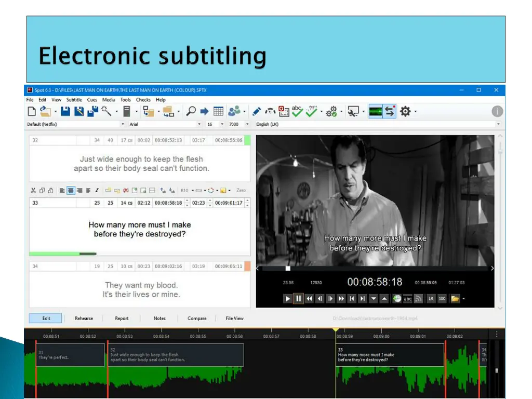
Task: Step one frame forward in video player
Action: 330,299
